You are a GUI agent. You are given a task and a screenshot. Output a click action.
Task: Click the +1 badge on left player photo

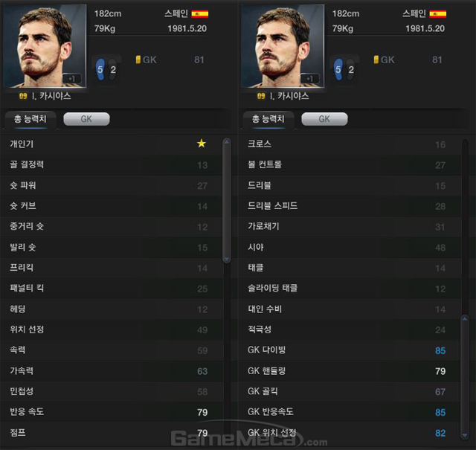[x=72, y=79]
